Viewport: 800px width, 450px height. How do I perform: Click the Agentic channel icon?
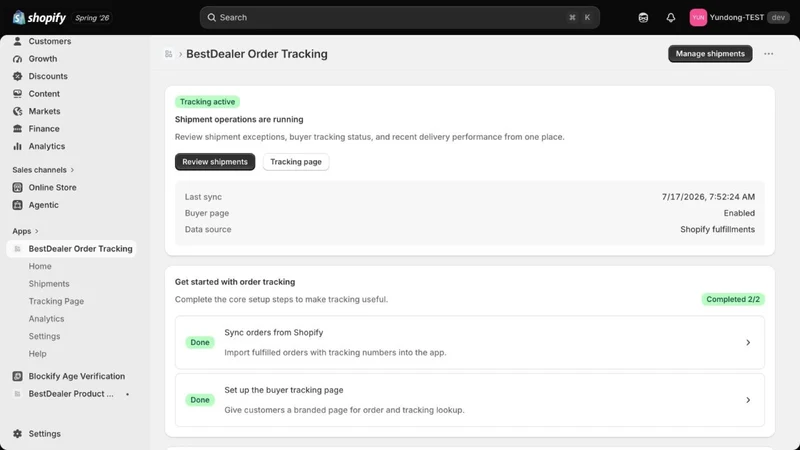[17, 205]
